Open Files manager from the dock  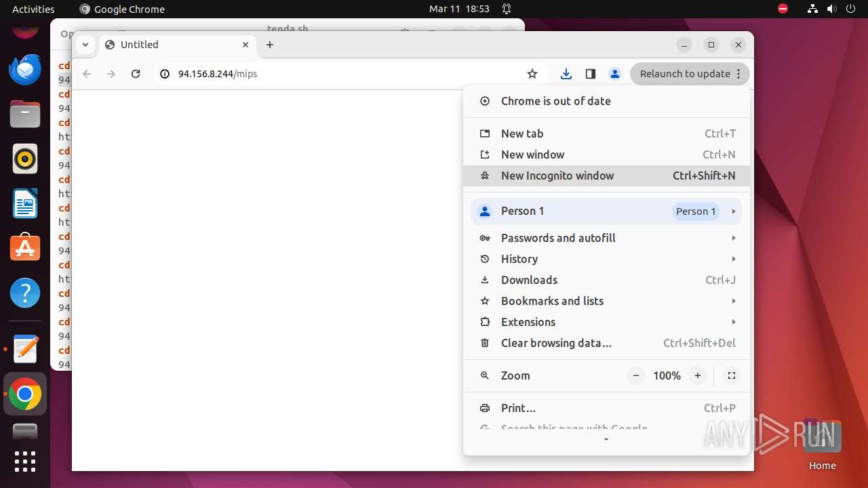pos(25,114)
